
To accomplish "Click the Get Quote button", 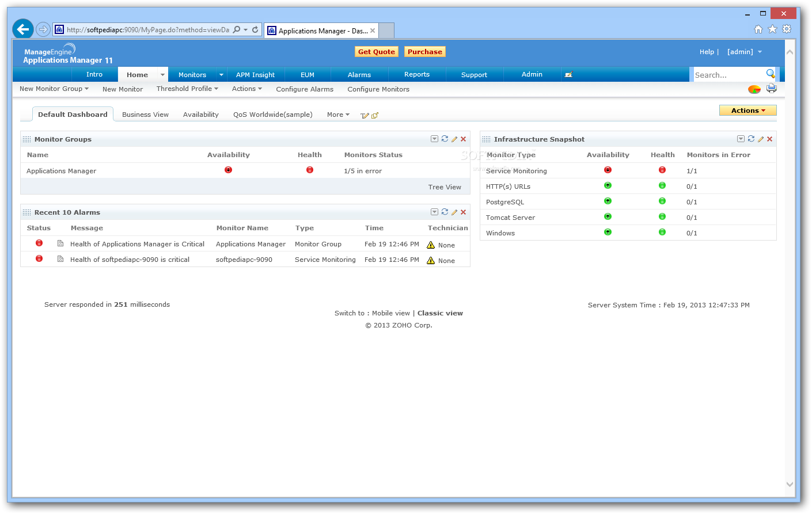I will [377, 52].
